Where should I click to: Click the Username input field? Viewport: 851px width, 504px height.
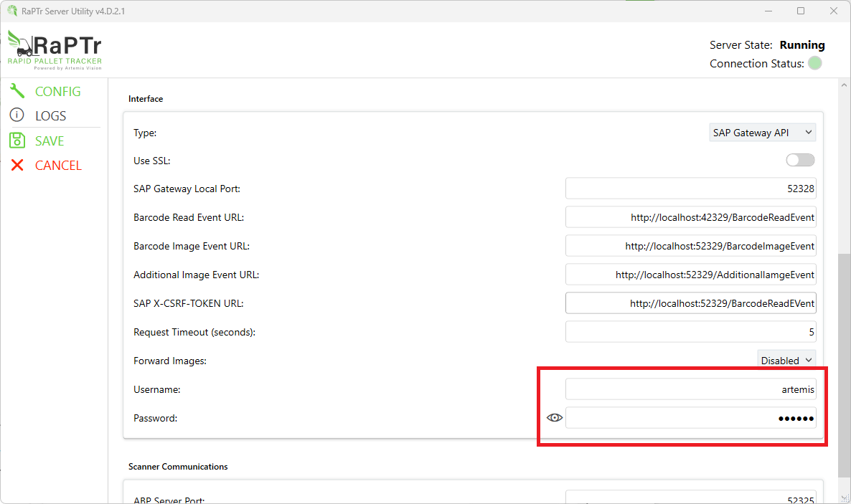pyautogui.click(x=690, y=389)
